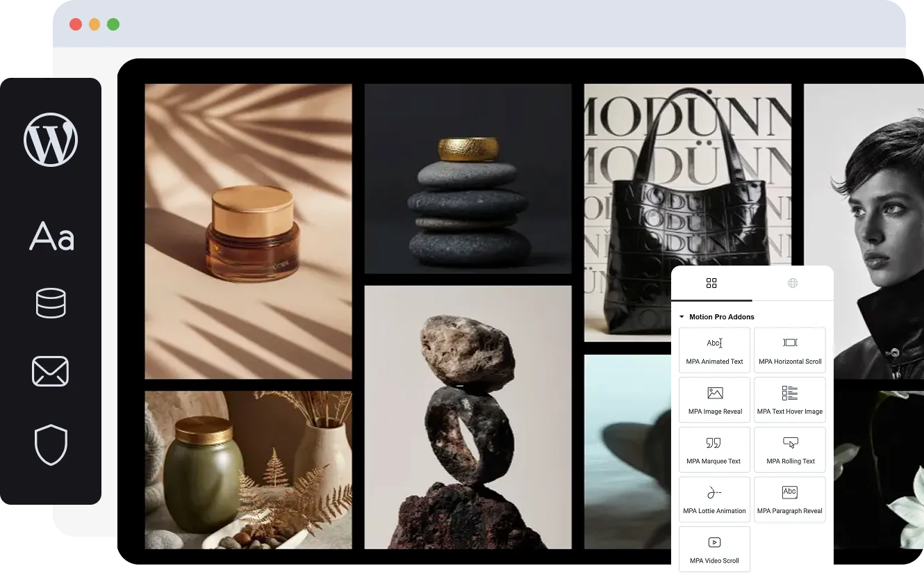Select the MPA Horizontal Scroll widget

tap(790, 350)
